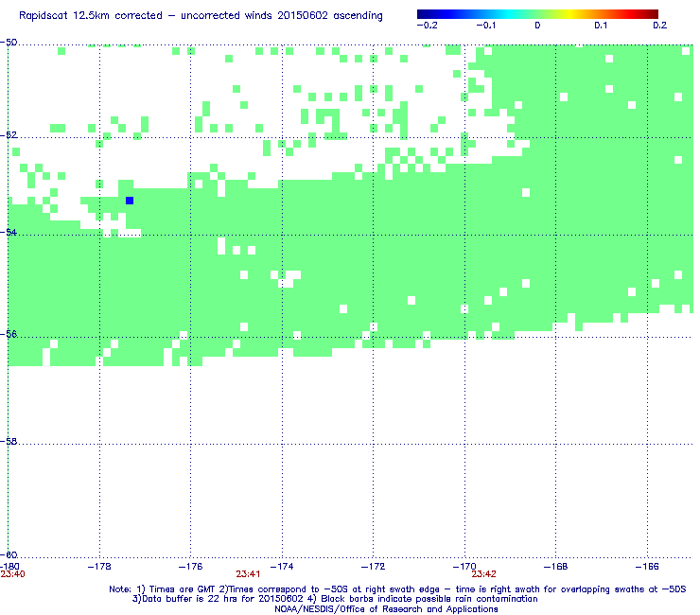This screenshot has width=700, height=615.
Task: Click the latitude label '-54'
Action: [9, 232]
